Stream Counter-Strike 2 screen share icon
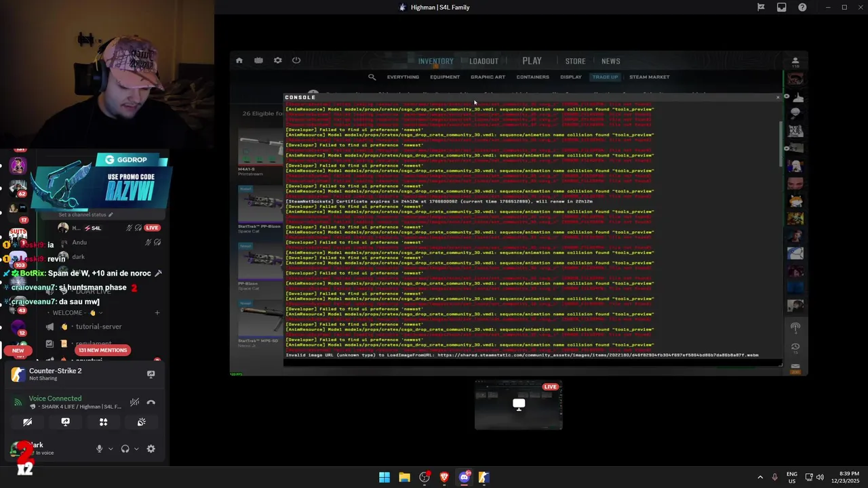This screenshot has width=868, height=488. (151, 374)
